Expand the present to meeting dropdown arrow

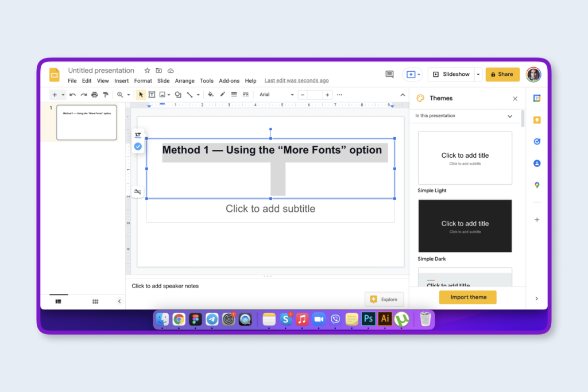pos(419,75)
